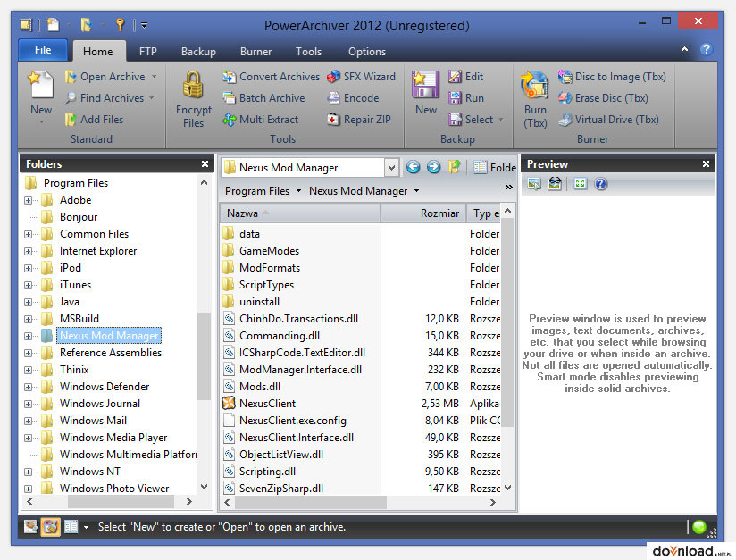Viewport: 736px width, 560px height.
Task: Go up one folder level
Action: (455, 167)
